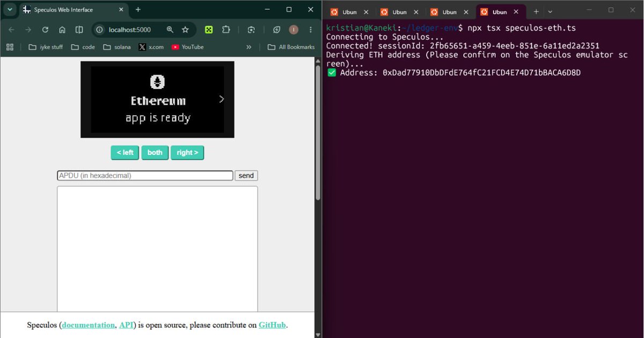
Task: Go to the browser home page
Action: tap(62, 30)
